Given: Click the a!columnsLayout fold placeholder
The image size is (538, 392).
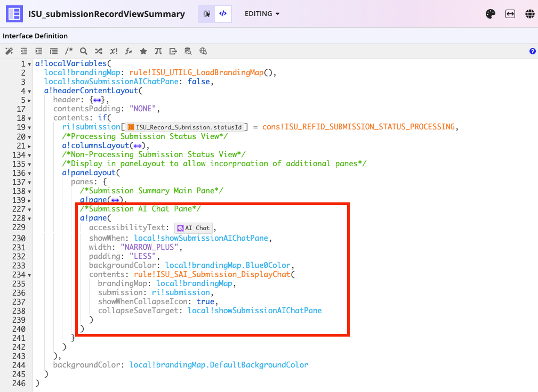Looking at the screenshot, I should click(x=138, y=145).
